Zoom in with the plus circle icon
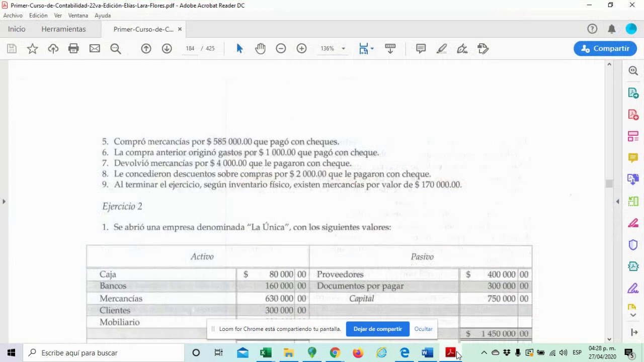Image resolution: width=644 pixels, height=362 pixels. click(302, 49)
